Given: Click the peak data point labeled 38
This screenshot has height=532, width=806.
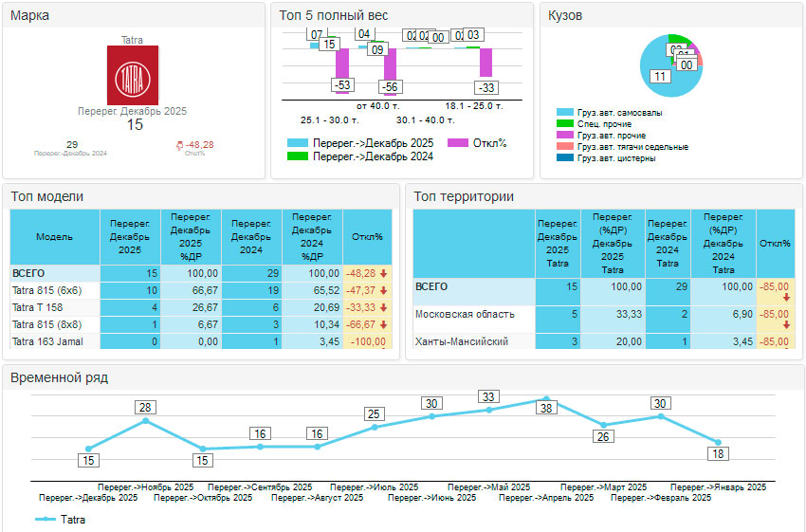Looking at the screenshot, I should tap(546, 399).
